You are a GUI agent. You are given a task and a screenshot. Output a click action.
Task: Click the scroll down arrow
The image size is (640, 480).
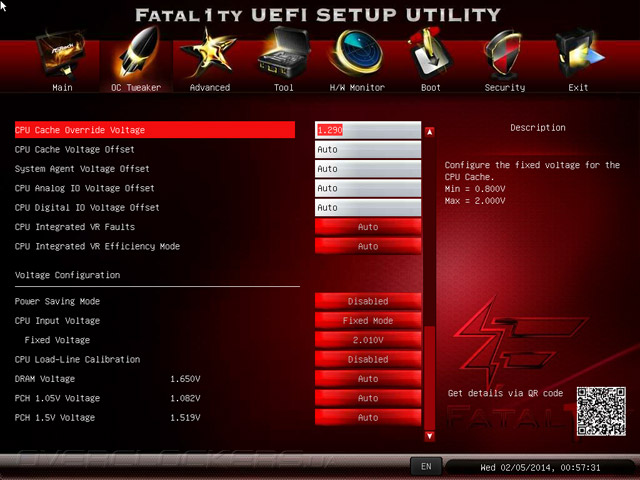click(x=429, y=436)
